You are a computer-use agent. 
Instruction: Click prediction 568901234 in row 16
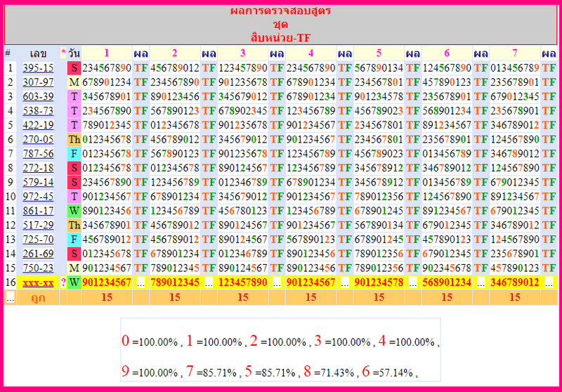click(x=447, y=282)
